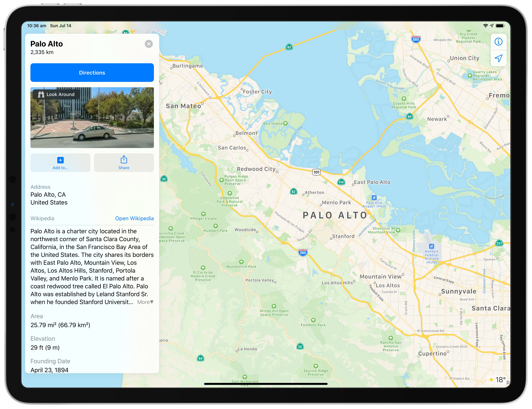Tap the Palo Alto Airport (PAO) icon
The height and width of the screenshot is (409, 532).
[x=374, y=198]
